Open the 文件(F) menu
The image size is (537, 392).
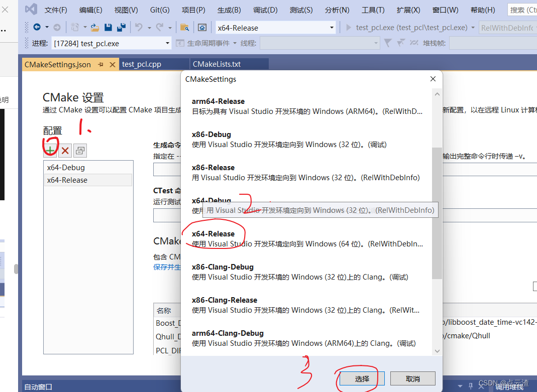point(56,10)
